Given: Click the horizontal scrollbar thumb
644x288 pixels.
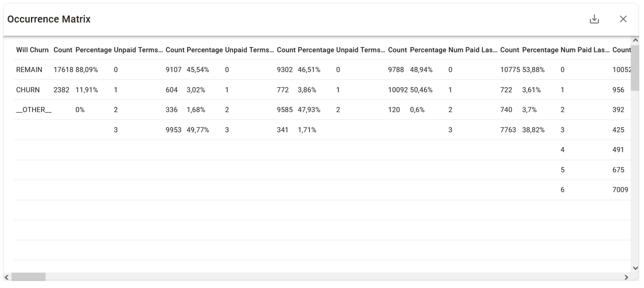Looking at the screenshot, I should [28, 277].
